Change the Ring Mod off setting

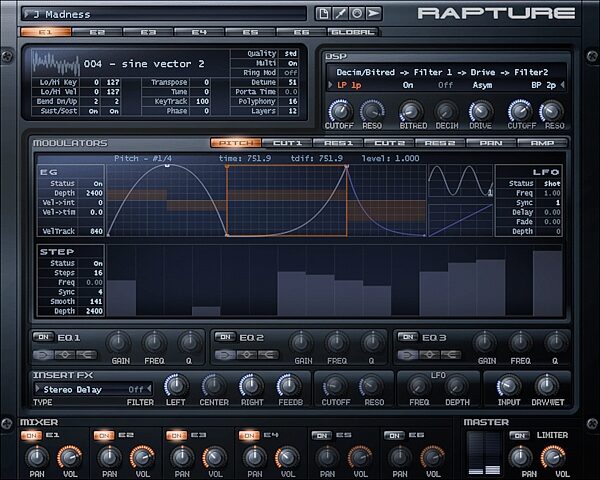[290, 73]
